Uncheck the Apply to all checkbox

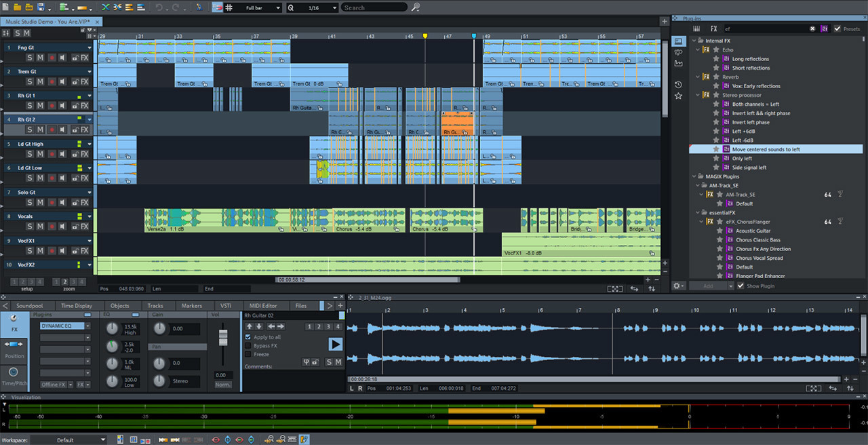coord(248,336)
